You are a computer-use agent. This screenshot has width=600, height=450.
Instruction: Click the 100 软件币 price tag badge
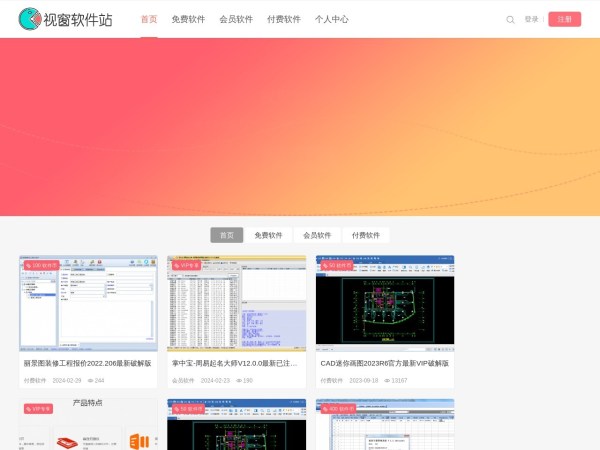tap(41, 265)
